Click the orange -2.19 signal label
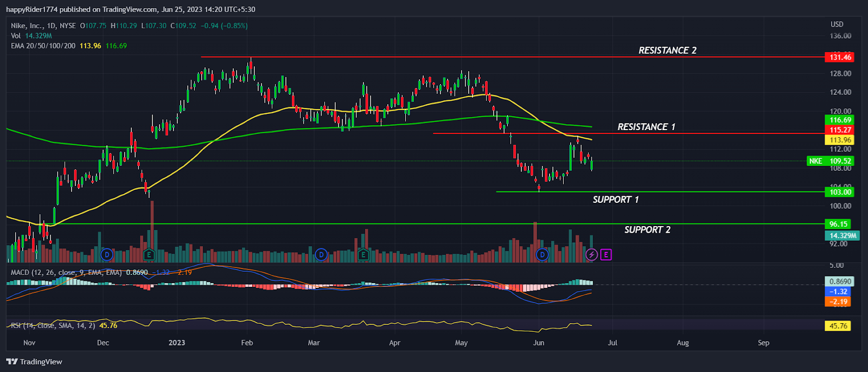Screen dimensions: 868x372 point(838,302)
